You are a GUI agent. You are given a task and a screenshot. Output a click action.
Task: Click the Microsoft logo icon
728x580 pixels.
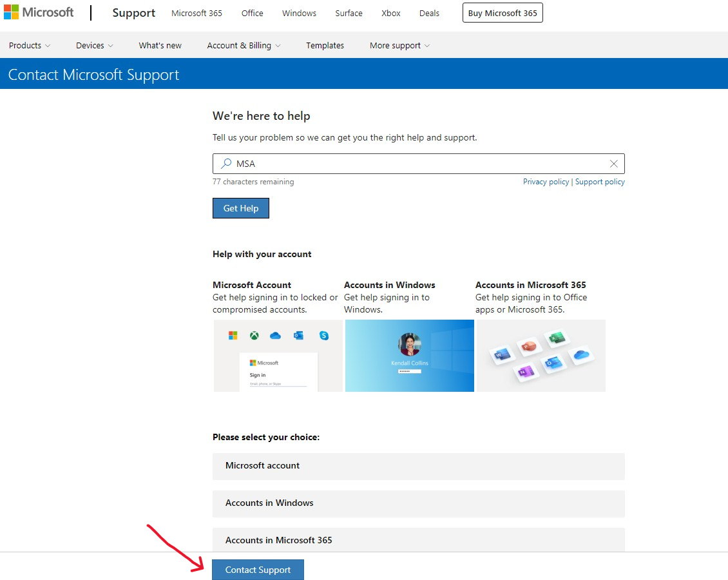[x=12, y=12]
